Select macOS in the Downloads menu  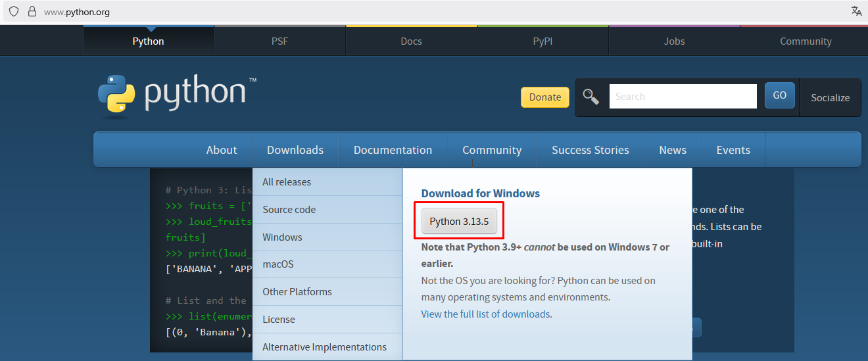click(277, 264)
